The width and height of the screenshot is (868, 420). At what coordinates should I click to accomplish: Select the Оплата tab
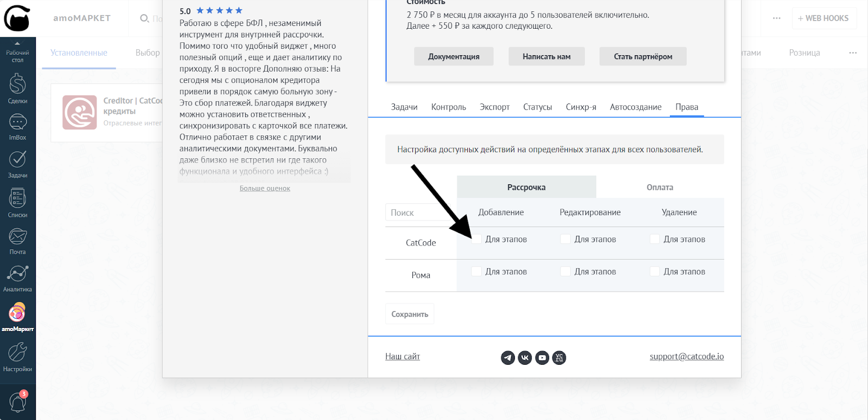coord(660,188)
